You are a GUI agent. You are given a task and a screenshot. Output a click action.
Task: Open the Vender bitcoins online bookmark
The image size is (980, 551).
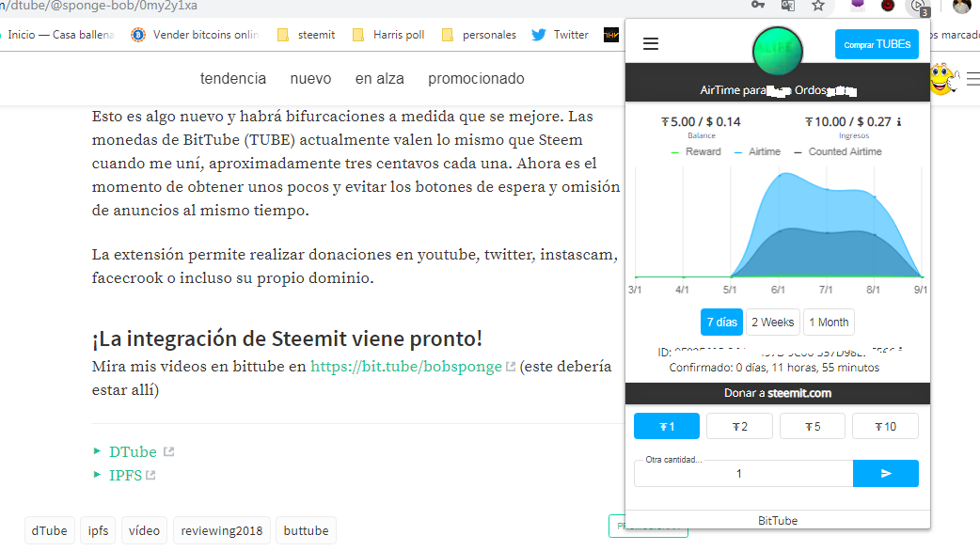(195, 35)
